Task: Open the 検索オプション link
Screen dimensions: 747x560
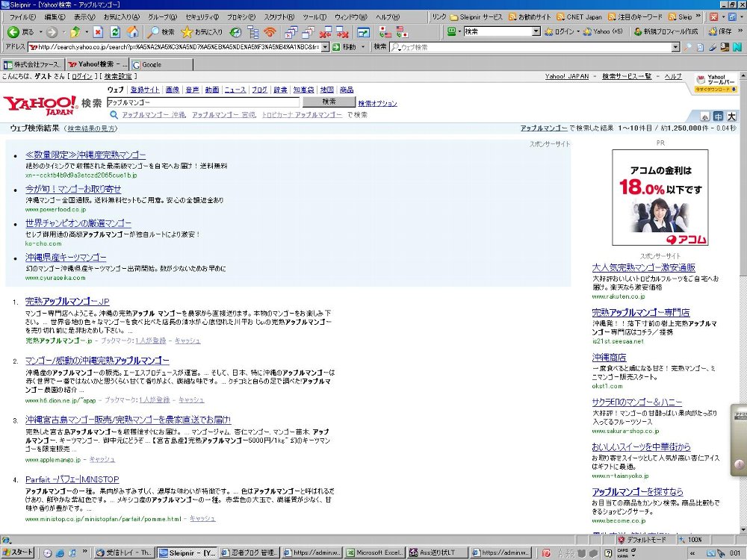Action: (x=378, y=103)
